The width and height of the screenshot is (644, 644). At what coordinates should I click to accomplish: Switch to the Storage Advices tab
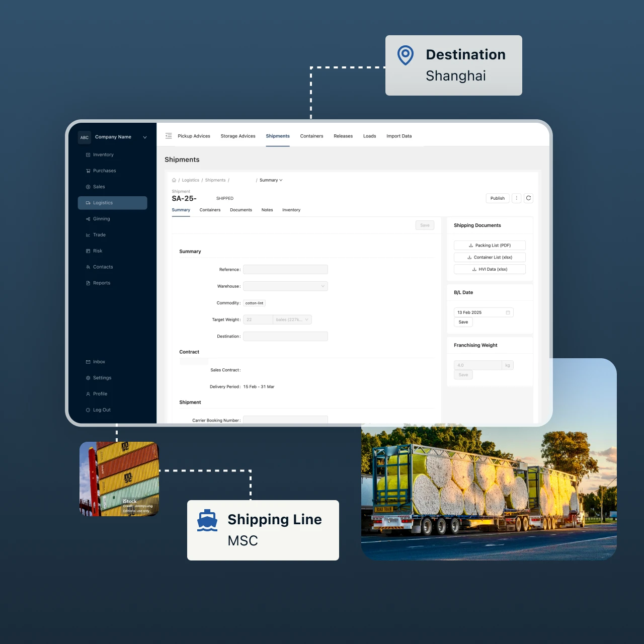point(238,136)
